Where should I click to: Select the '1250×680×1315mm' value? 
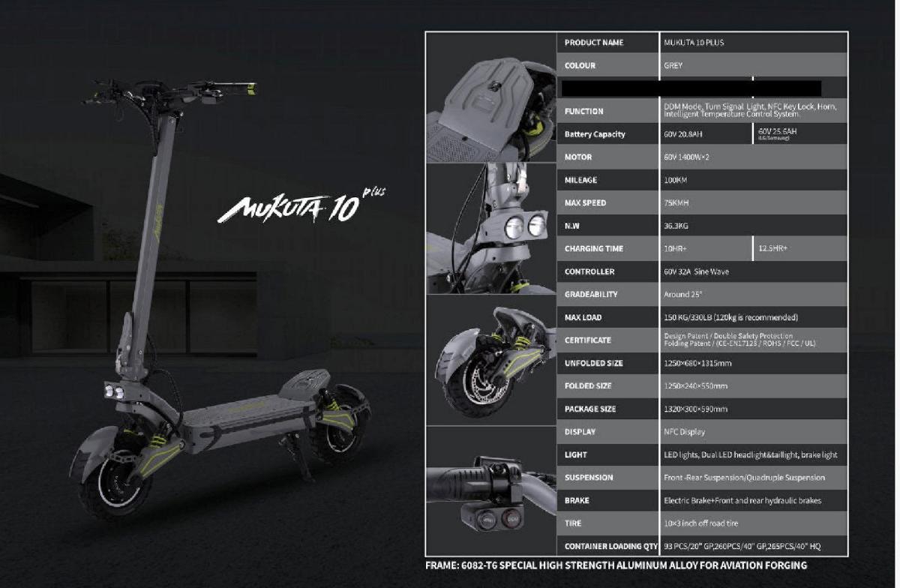coord(697,363)
